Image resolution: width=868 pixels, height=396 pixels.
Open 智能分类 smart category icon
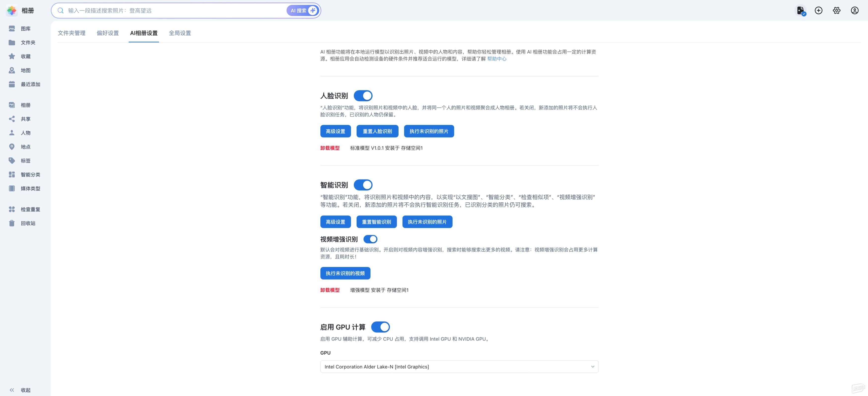(12, 174)
